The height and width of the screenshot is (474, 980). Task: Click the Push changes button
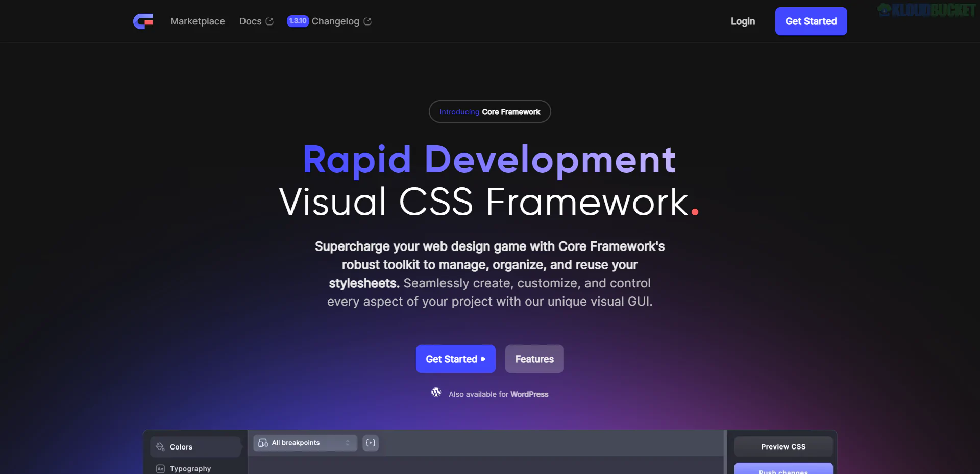coord(783,470)
